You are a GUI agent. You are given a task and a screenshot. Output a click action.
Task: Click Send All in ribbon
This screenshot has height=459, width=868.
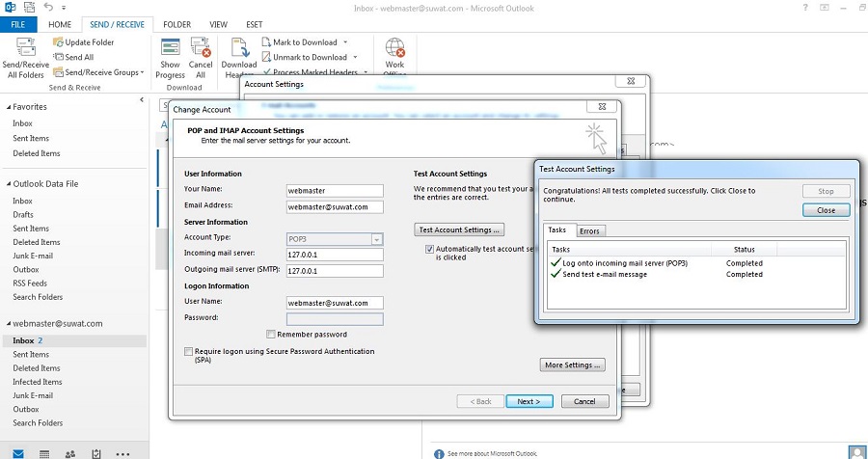coord(73,57)
